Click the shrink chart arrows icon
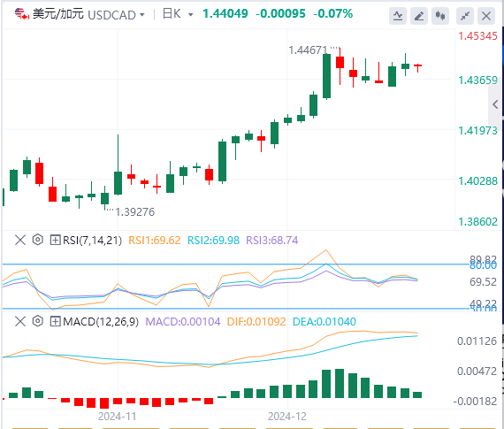 465,15
